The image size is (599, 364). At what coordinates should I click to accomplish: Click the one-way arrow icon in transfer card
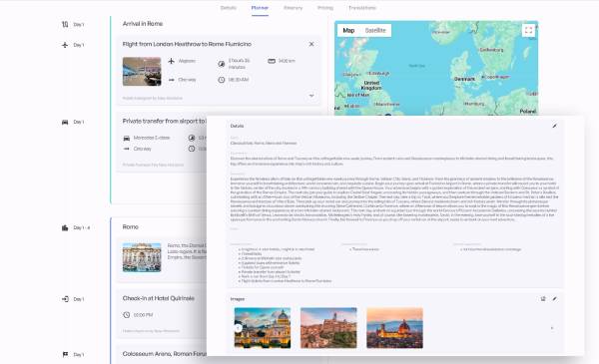point(127,149)
